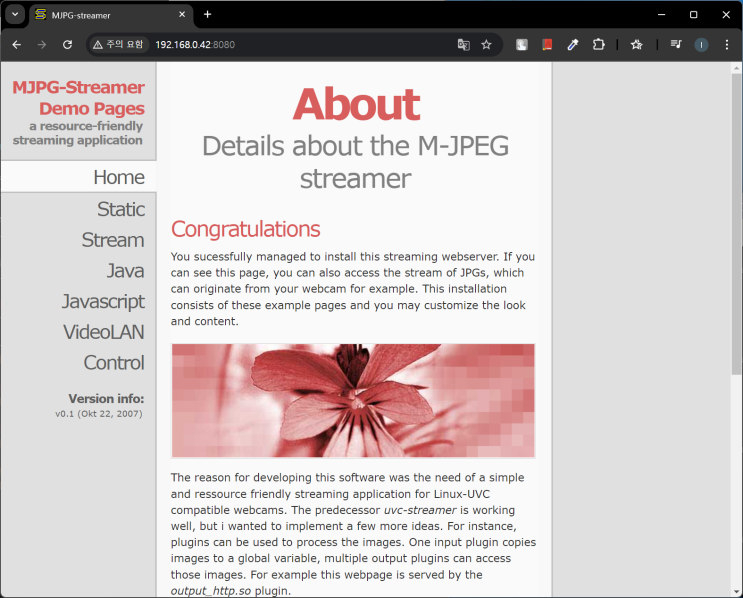
Task: Go back to the previous page
Action: tap(17, 45)
